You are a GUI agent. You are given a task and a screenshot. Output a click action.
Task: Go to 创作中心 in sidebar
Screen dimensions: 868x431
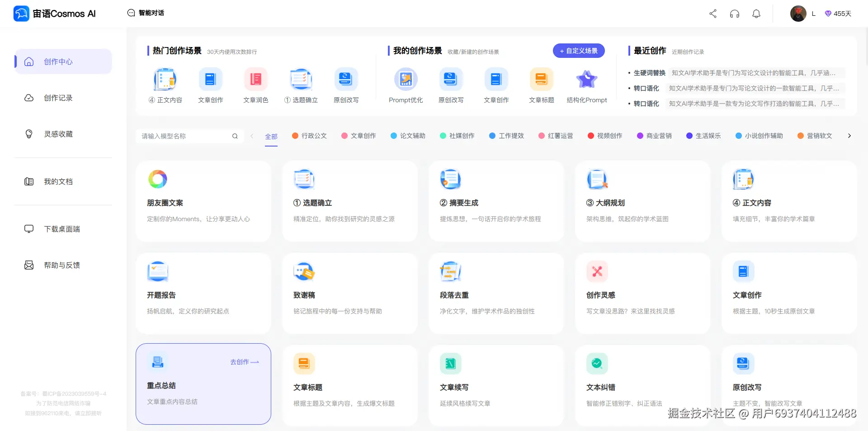63,62
